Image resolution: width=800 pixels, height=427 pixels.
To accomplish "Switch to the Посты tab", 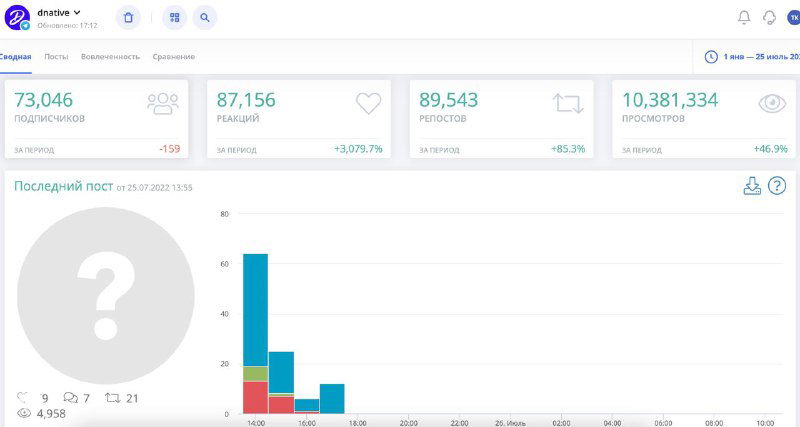I will [x=56, y=57].
